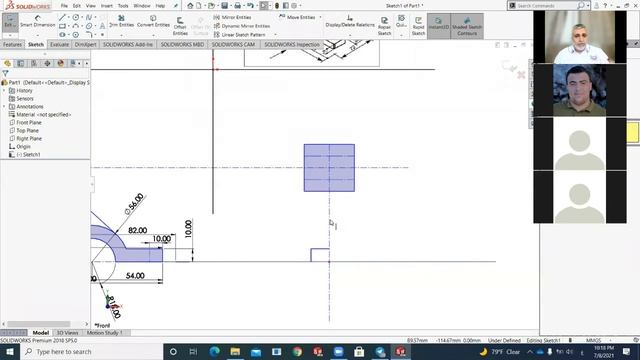Switch to the SOLIDWORKS CAM tab
The height and width of the screenshot is (360, 640).
click(x=233, y=44)
